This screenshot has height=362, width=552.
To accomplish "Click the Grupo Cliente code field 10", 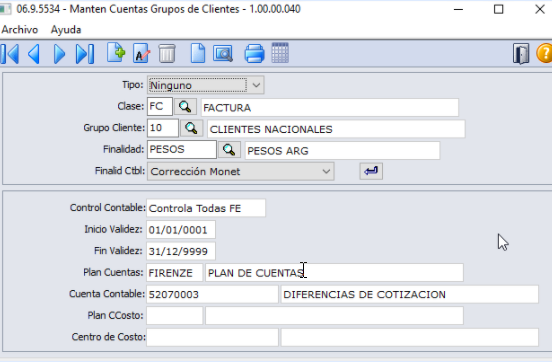I will tap(163, 128).
